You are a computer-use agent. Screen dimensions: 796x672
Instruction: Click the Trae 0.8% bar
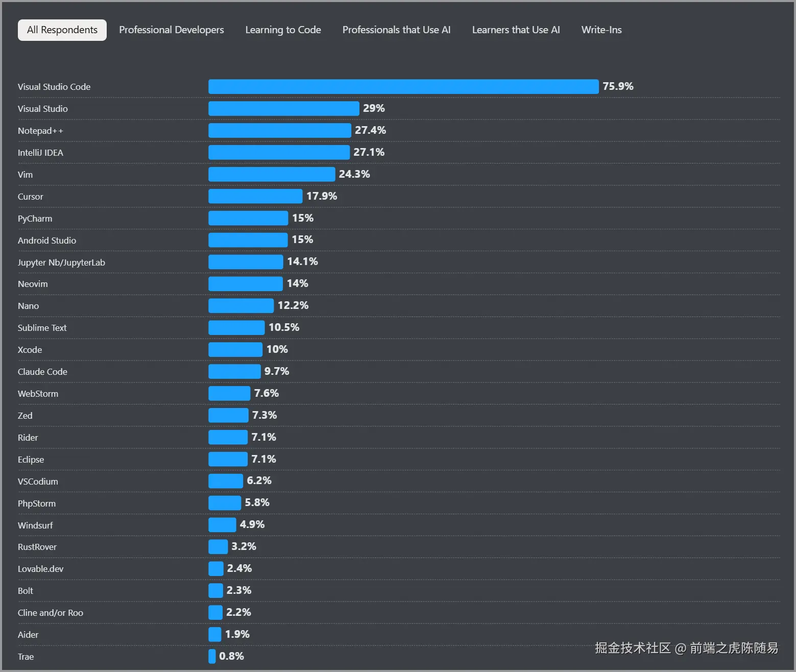click(212, 656)
